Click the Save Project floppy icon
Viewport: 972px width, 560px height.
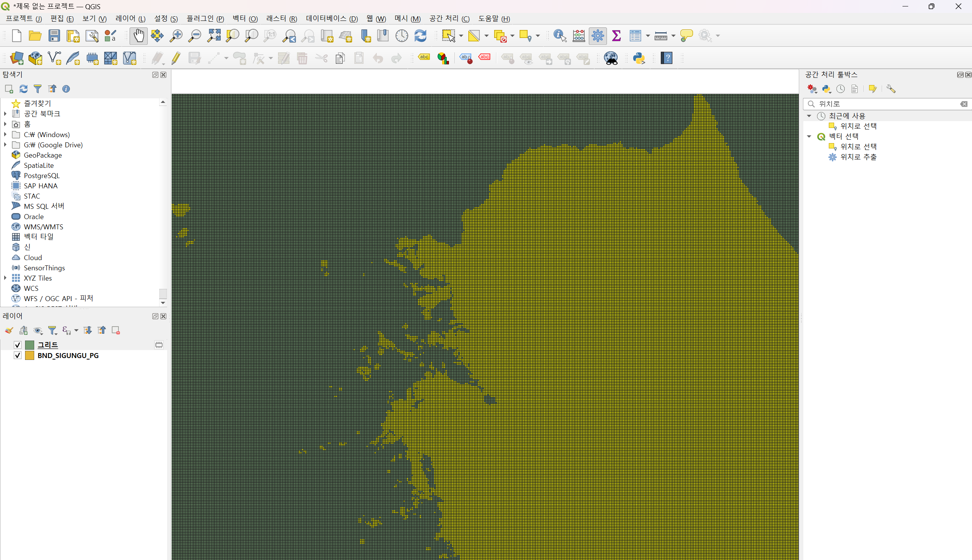tap(54, 36)
